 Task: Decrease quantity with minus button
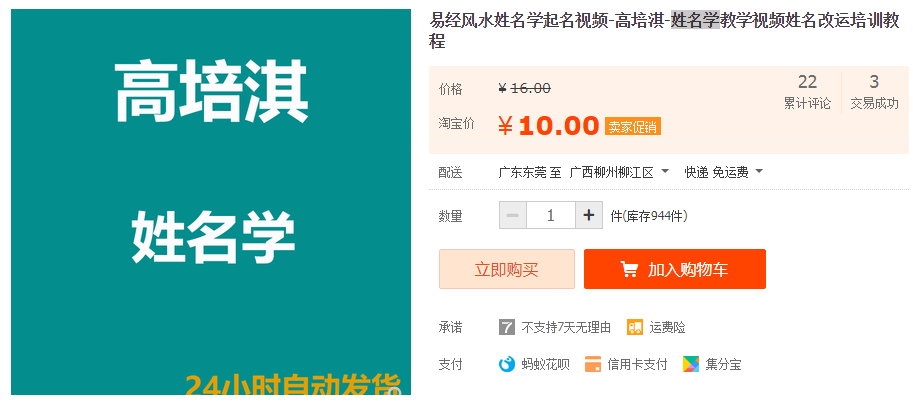[x=513, y=215]
